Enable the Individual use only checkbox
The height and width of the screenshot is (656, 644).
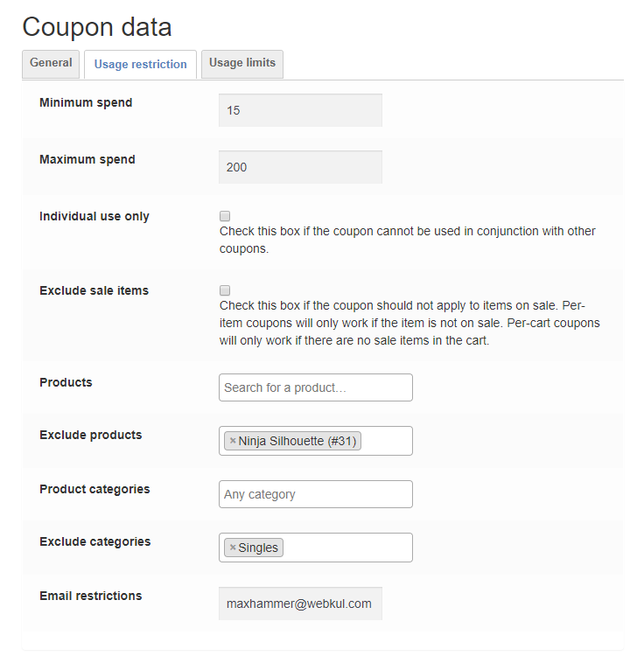click(x=225, y=216)
